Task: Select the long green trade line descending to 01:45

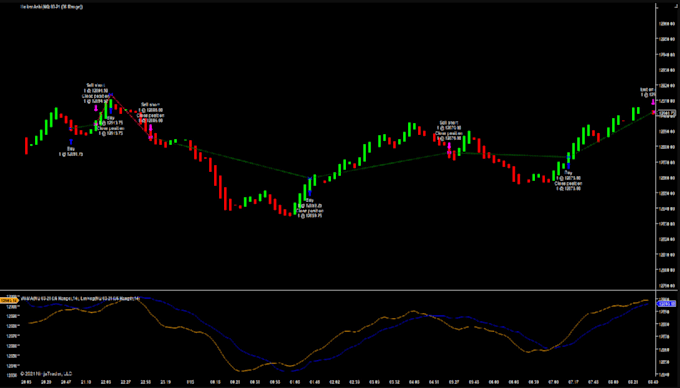Action: click(x=243, y=161)
